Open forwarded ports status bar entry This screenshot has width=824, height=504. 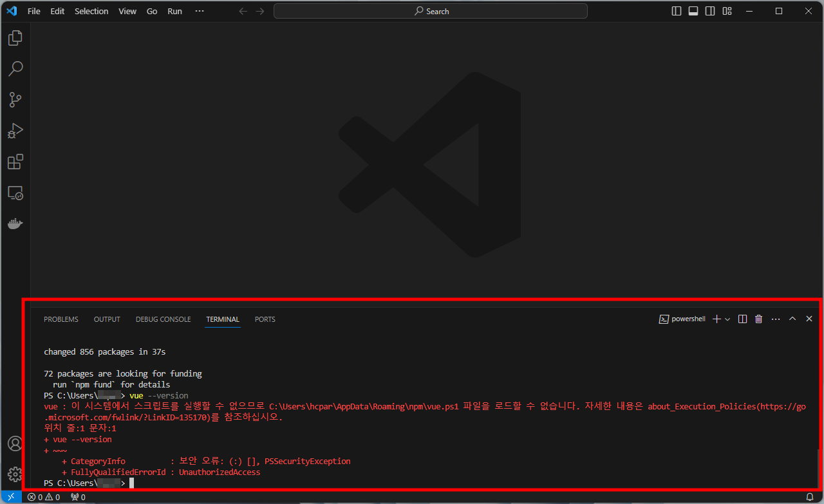[x=78, y=497]
